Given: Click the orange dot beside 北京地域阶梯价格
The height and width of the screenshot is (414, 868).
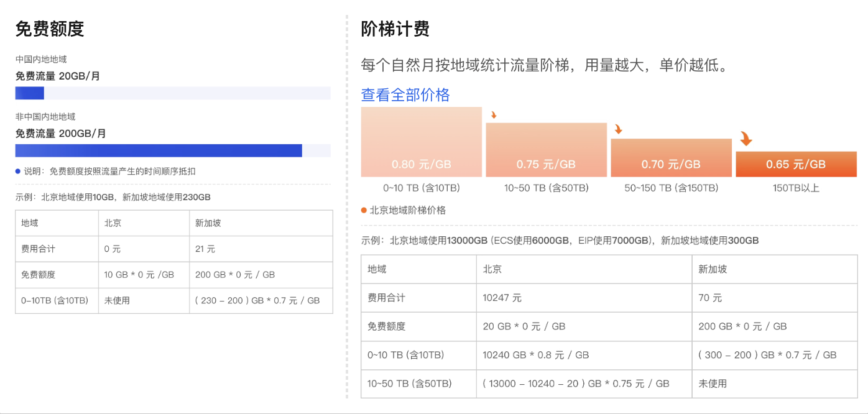Looking at the screenshot, I should coord(364,211).
